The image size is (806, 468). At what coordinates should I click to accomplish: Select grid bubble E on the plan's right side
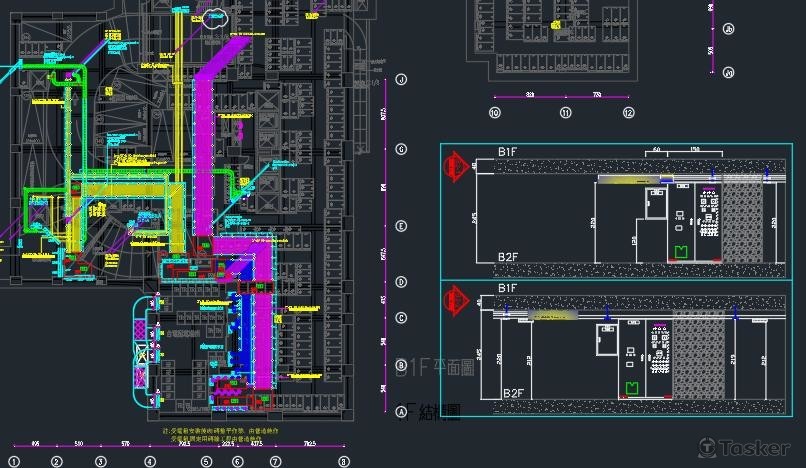pyautogui.click(x=401, y=225)
